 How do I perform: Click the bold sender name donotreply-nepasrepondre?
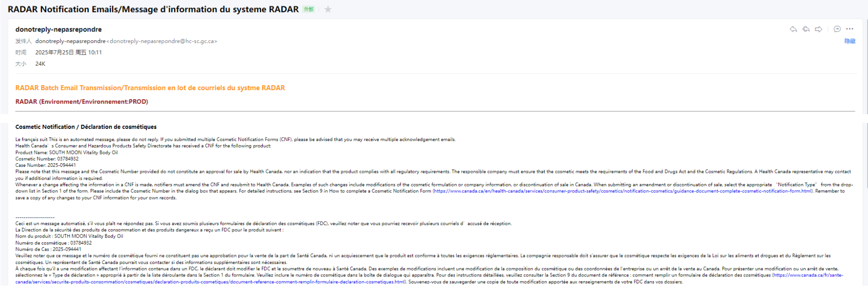[58, 30]
